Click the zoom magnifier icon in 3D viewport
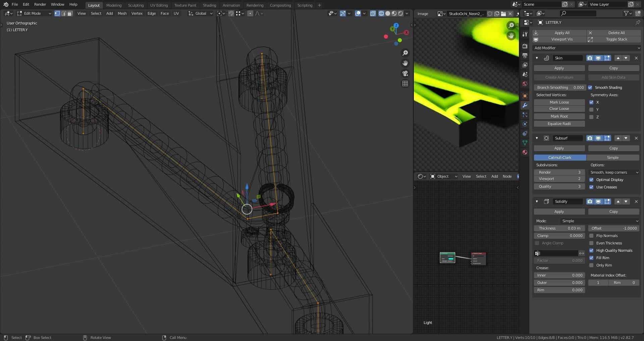The image size is (644, 341). (x=405, y=53)
